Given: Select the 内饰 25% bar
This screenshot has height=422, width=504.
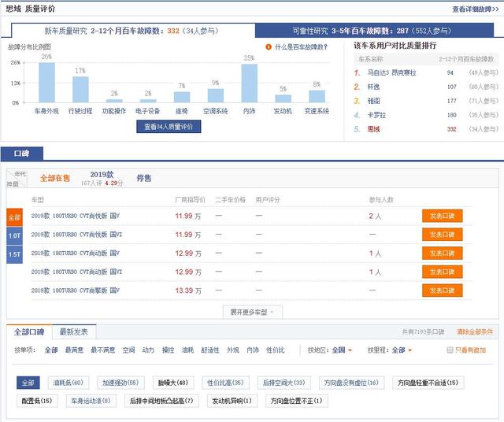Looking at the screenshot, I should tap(250, 83).
